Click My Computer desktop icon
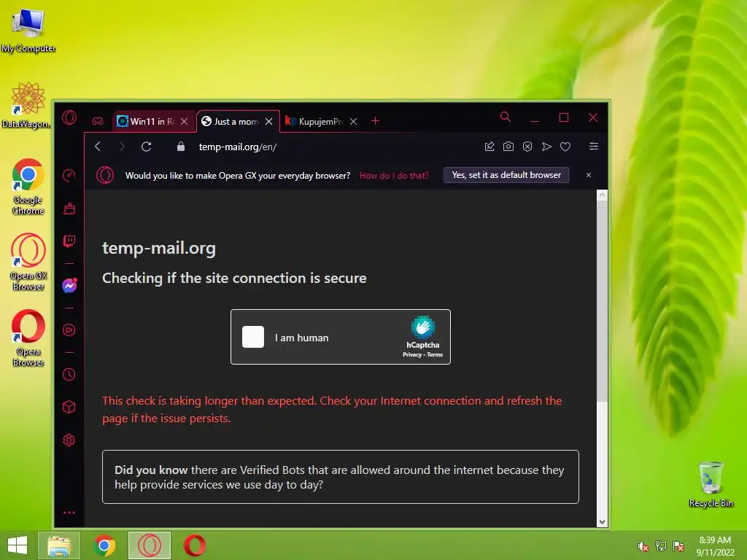The width and height of the screenshot is (747, 560). pos(28,29)
